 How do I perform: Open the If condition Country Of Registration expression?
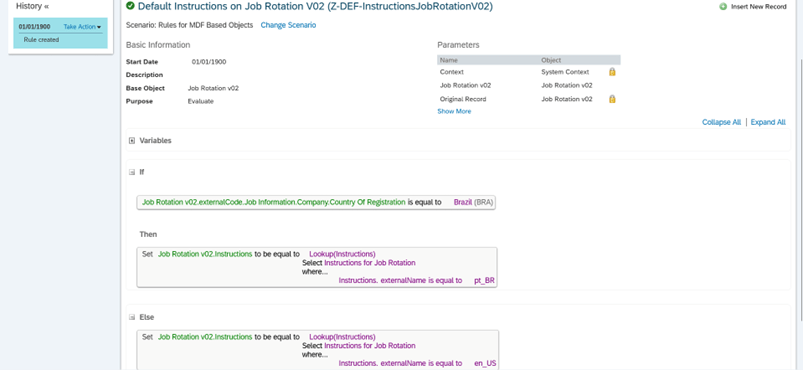click(274, 202)
